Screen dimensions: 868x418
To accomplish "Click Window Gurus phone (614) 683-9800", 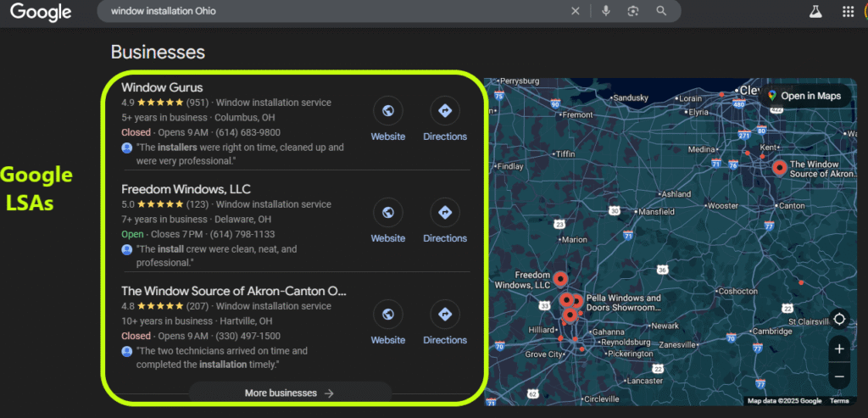I will [x=248, y=132].
